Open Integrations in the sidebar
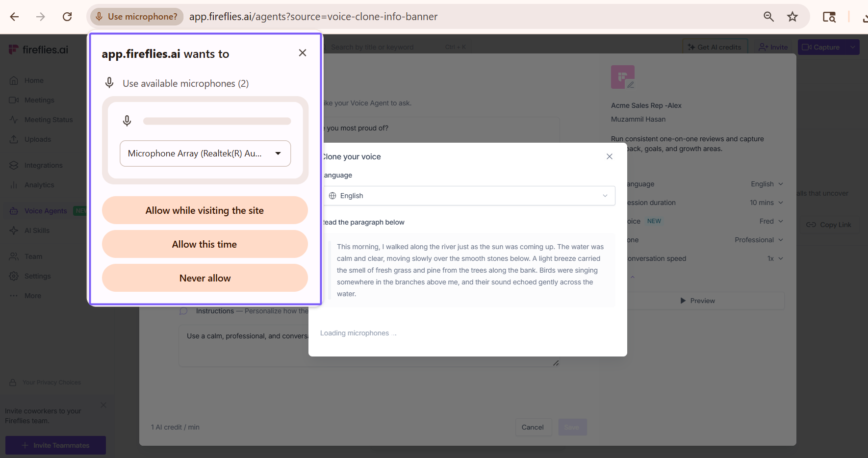Screen dimensions: 868x458 pos(44,165)
